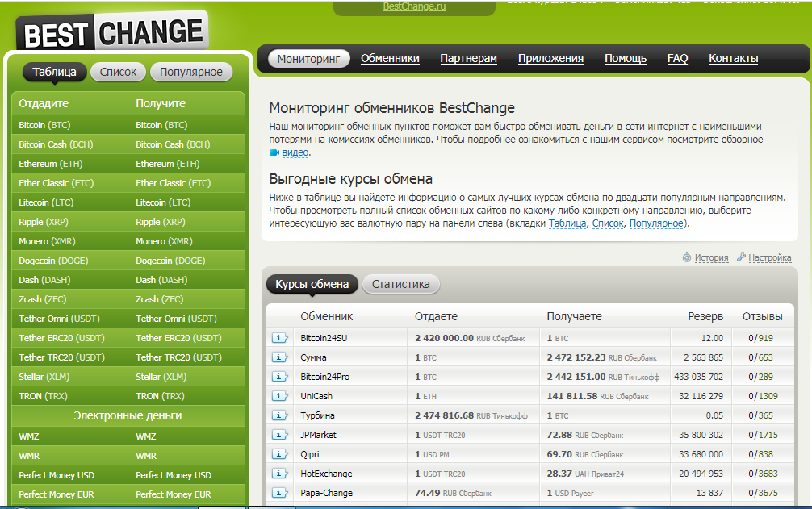
Task: Click rate 2 472 152.23 RUB Сбербанк
Action: click(602, 357)
